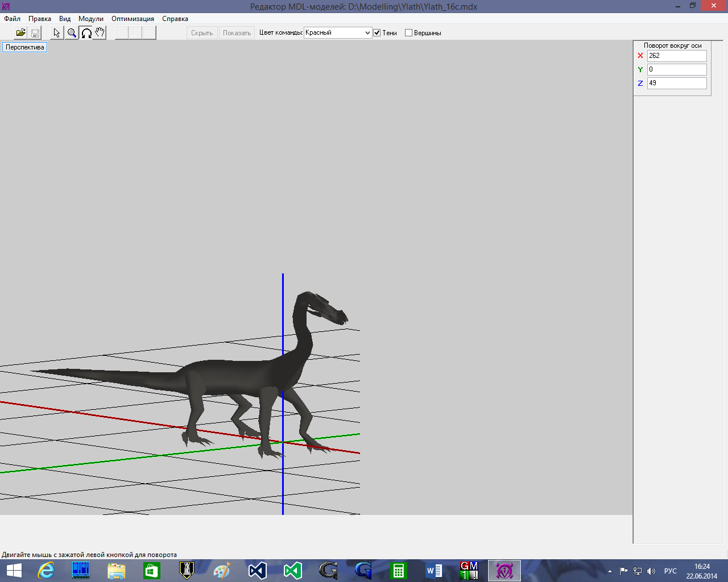Toggle the Тени shadows checkbox
The image size is (728, 582).
[x=377, y=33]
